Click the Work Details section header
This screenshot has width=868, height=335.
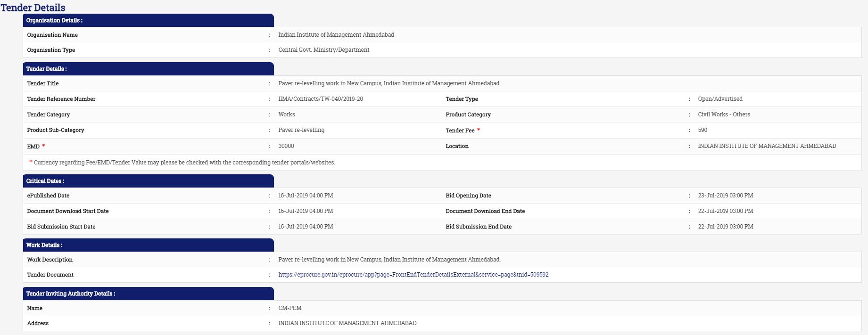(44, 245)
